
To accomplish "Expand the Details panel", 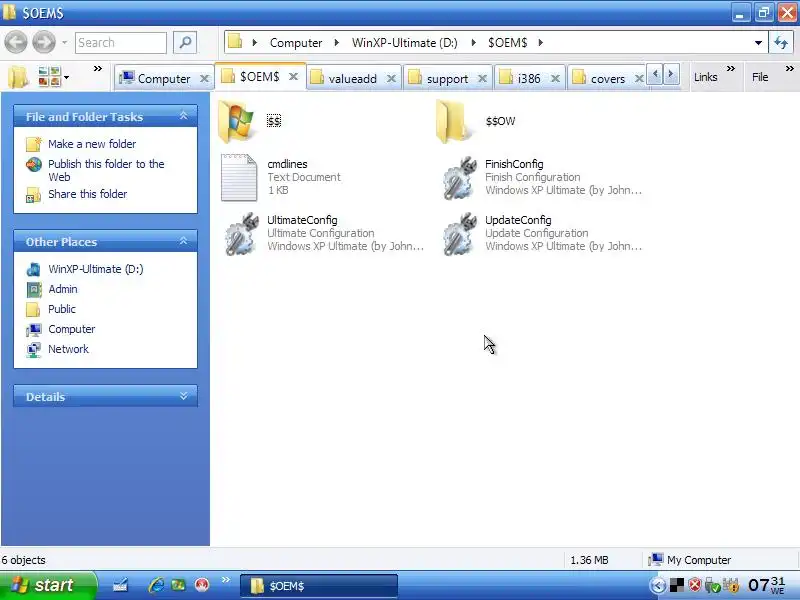I will (183, 396).
